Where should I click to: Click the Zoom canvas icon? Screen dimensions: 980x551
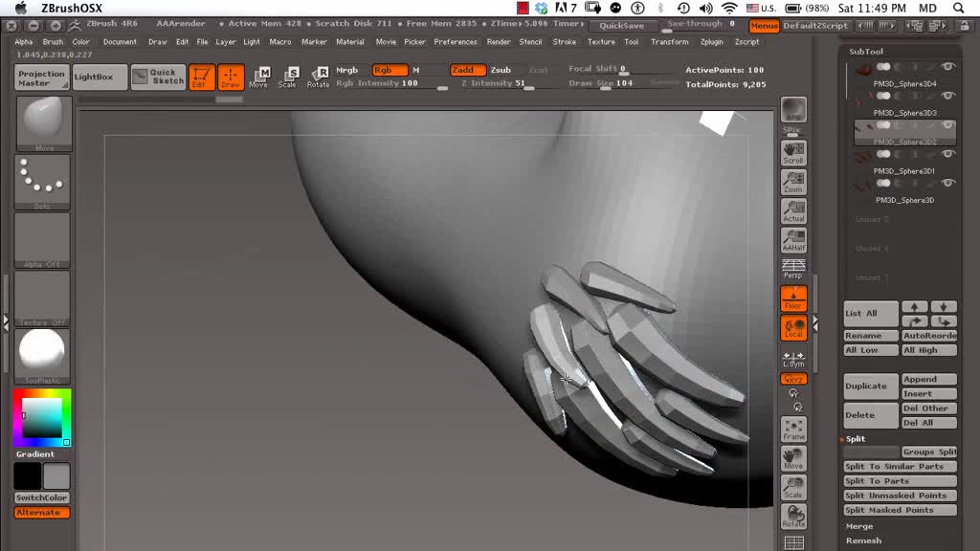tap(793, 183)
